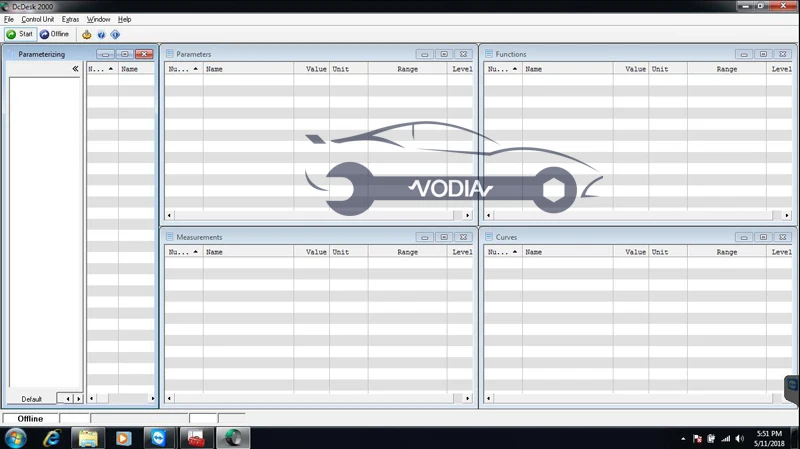Viewport: 800px width, 449px height.
Task: Click the Range header in Measurements window
Action: pos(408,252)
